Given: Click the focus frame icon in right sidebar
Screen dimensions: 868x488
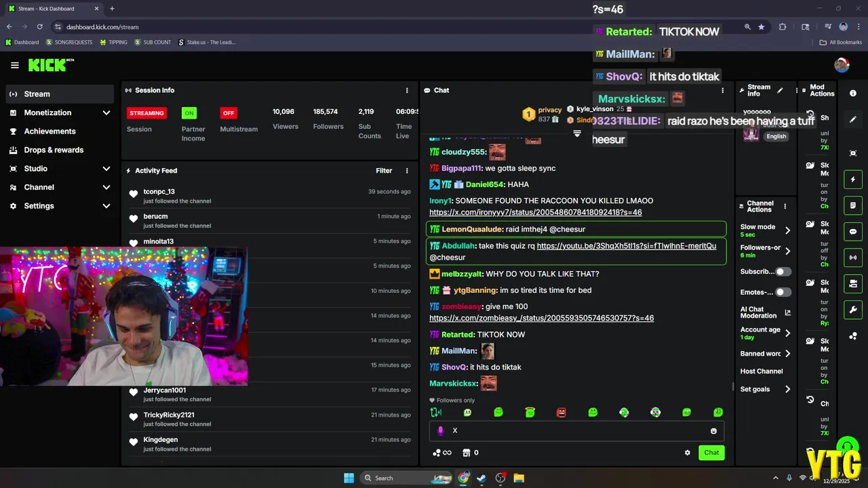Looking at the screenshot, I should (x=853, y=153).
